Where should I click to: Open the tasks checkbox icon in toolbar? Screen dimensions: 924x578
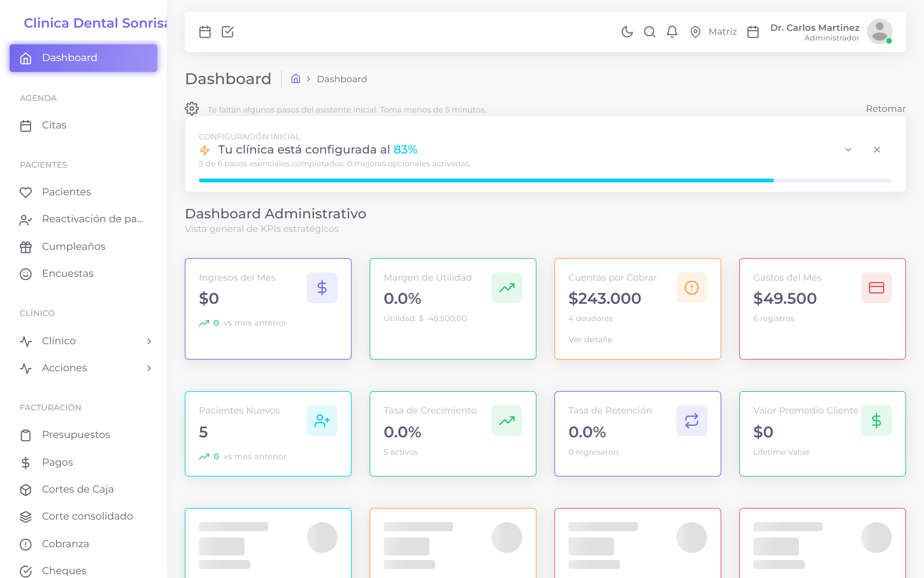(x=227, y=32)
